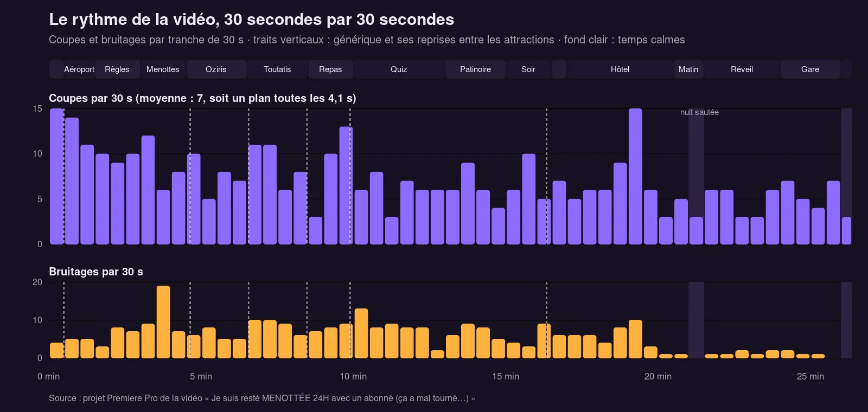868x412 pixels.
Task: Click the '5 min' x-axis label
Action: point(201,376)
